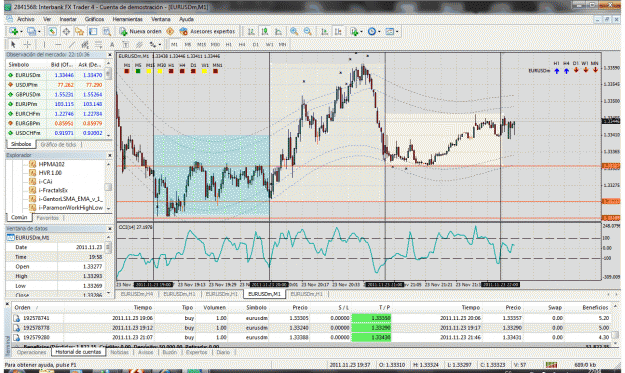Select the text tool A
The width and height of the screenshot is (625, 373).
point(112,45)
